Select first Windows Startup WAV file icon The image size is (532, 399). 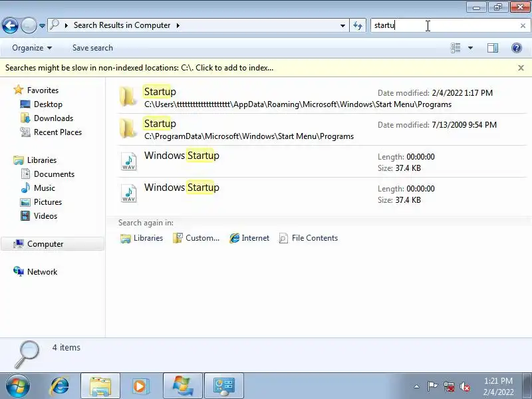click(128, 161)
